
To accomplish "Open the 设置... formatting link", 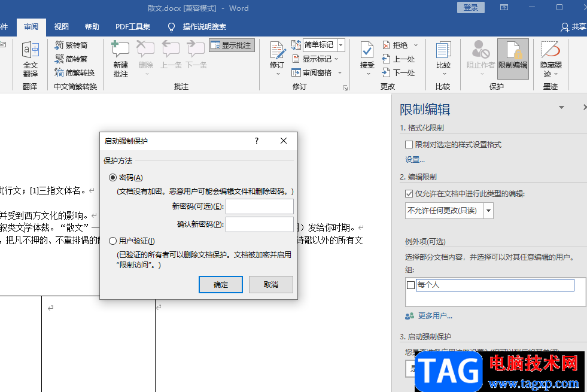I will pyautogui.click(x=415, y=160).
